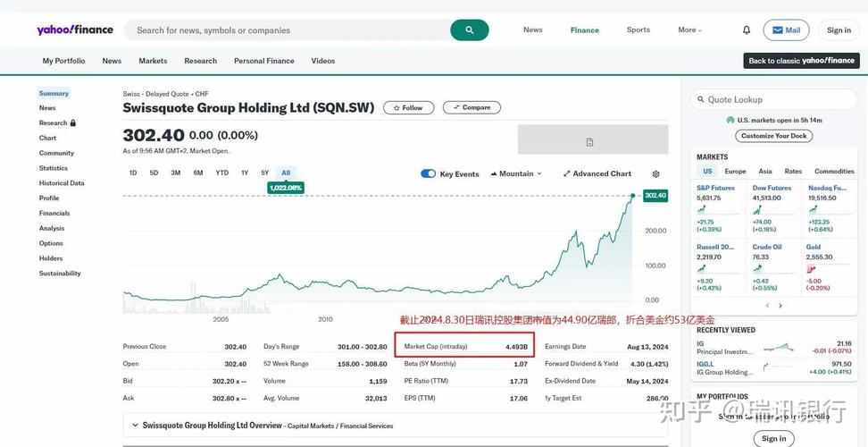868x447 pixels.
Task: Click the Sports link in header
Action: click(x=638, y=30)
